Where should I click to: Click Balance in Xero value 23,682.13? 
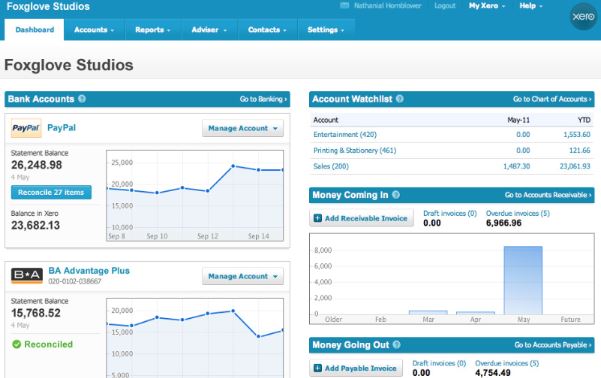coord(35,225)
